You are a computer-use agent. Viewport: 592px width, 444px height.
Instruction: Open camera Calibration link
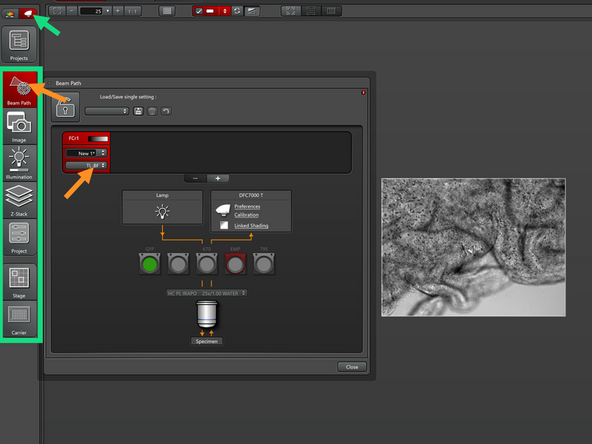247,215
